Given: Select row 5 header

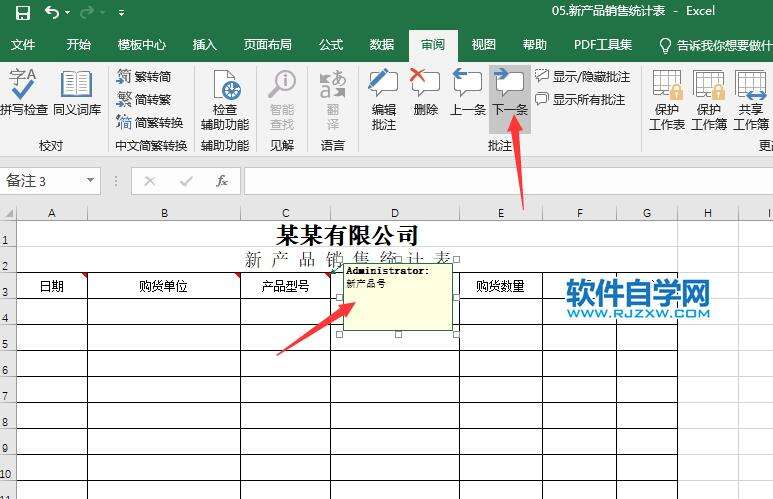Looking at the screenshot, I should tap(8, 338).
